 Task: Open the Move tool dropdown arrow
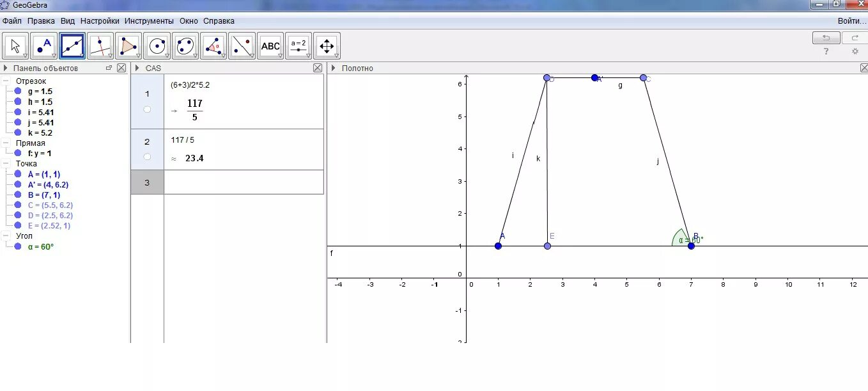click(x=24, y=54)
